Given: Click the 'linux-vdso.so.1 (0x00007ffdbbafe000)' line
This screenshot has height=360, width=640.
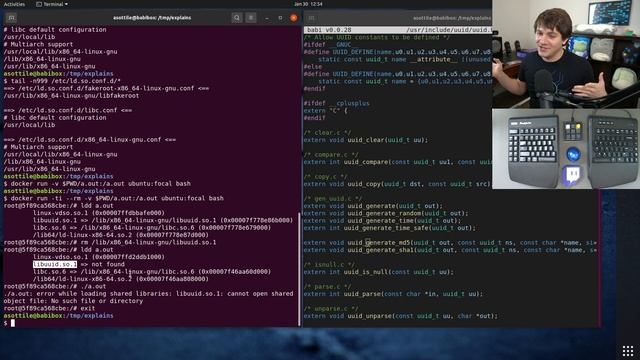Looking at the screenshot, I should tap(99, 213).
